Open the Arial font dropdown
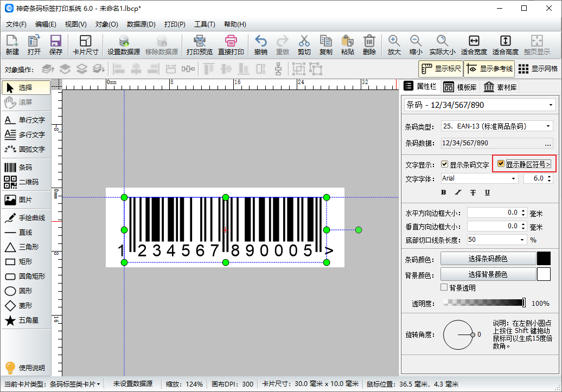This screenshot has height=392, width=562. (479, 178)
